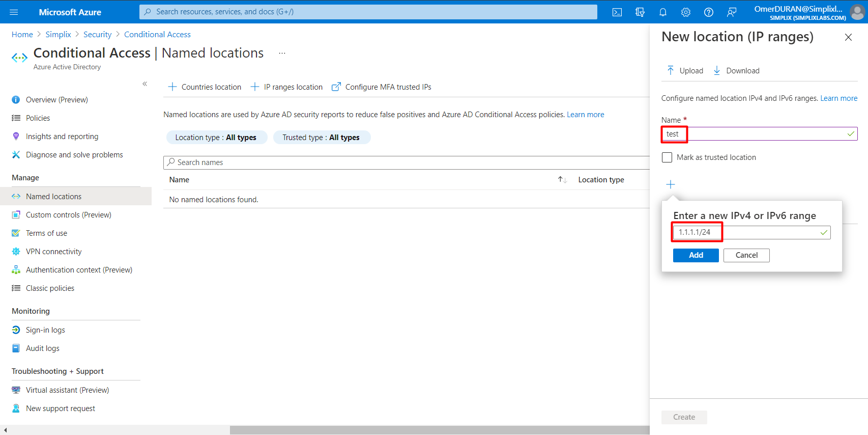Image resolution: width=868 pixels, height=435 pixels.
Task: Click the Name column header text
Action: coord(179,180)
